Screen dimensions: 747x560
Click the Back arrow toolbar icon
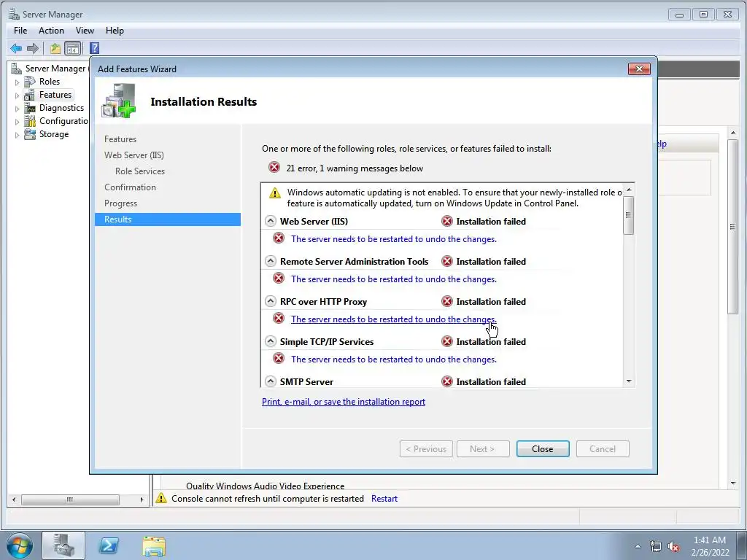pos(16,48)
